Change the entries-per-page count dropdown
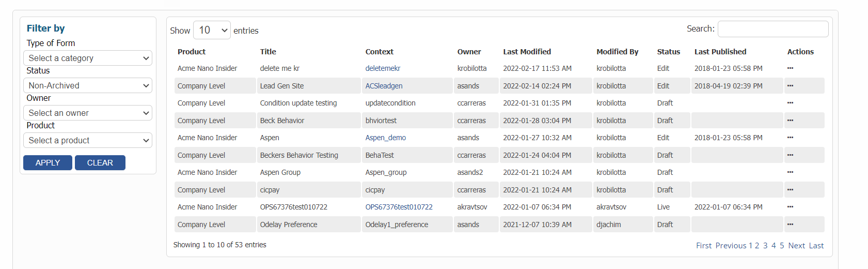This screenshot has height=269, width=868. 212,31
